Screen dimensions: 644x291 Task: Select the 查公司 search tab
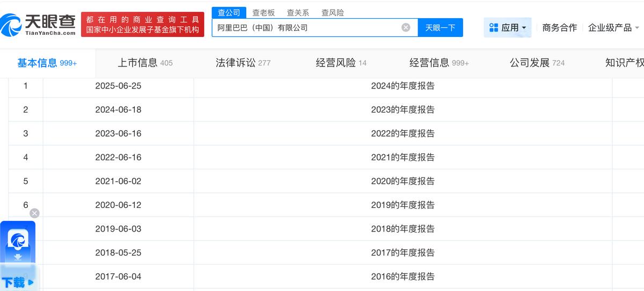229,12
